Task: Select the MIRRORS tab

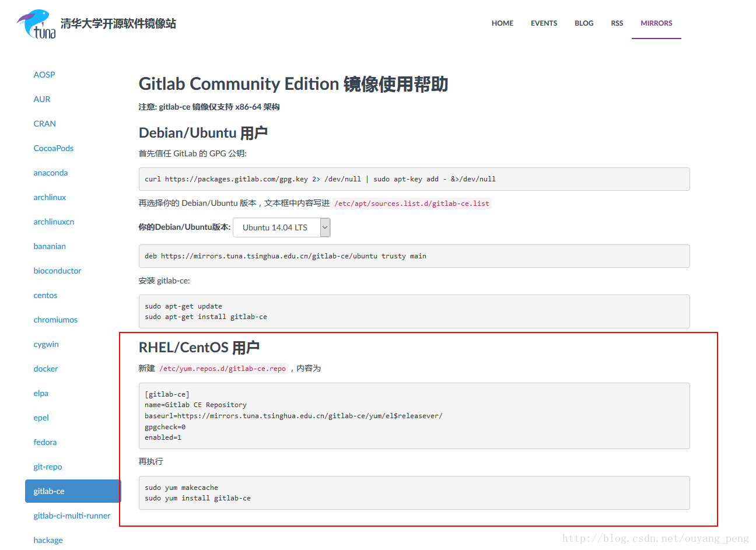Action: coord(656,23)
